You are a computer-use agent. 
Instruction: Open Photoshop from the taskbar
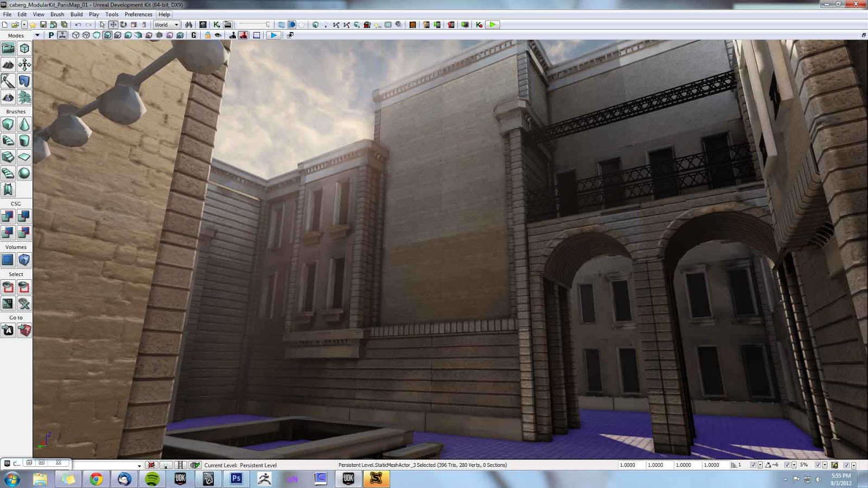pos(236,479)
